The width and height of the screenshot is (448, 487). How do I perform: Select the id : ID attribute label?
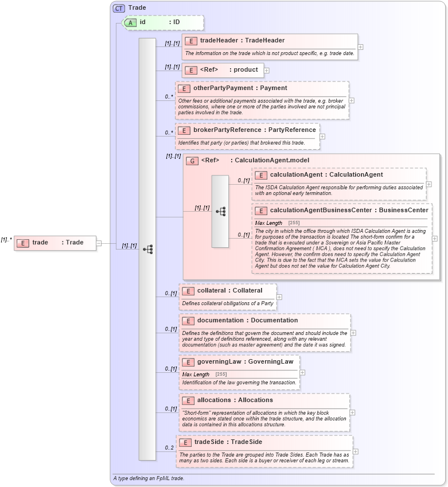pyautogui.click(x=159, y=22)
